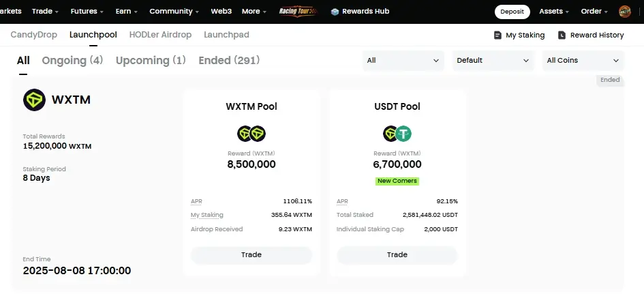Open the Assets menu
This screenshot has width=644, height=294.
[553, 12]
